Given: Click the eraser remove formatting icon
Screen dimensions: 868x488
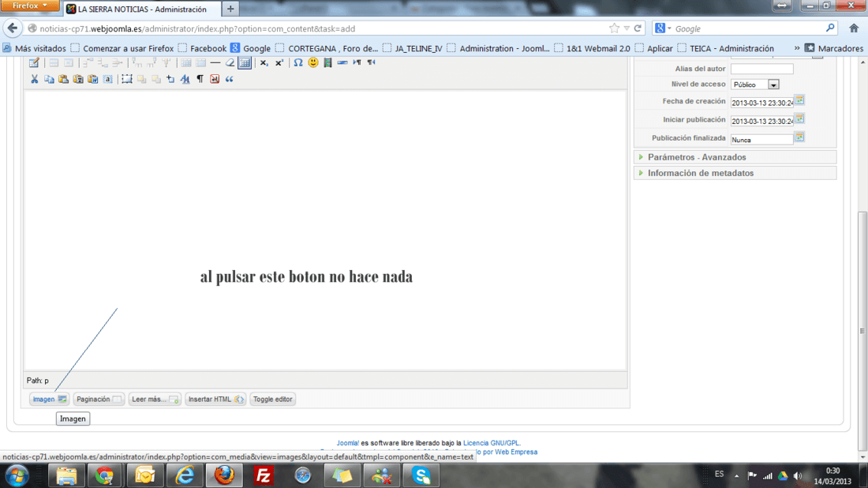Looking at the screenshot, I should 230,62.
